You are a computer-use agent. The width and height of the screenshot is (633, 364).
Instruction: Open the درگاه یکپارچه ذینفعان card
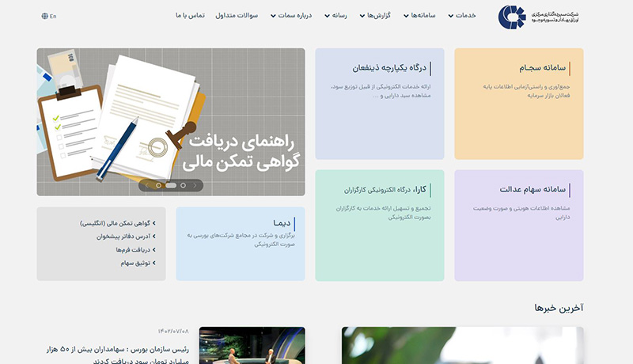tap(380, 104)
